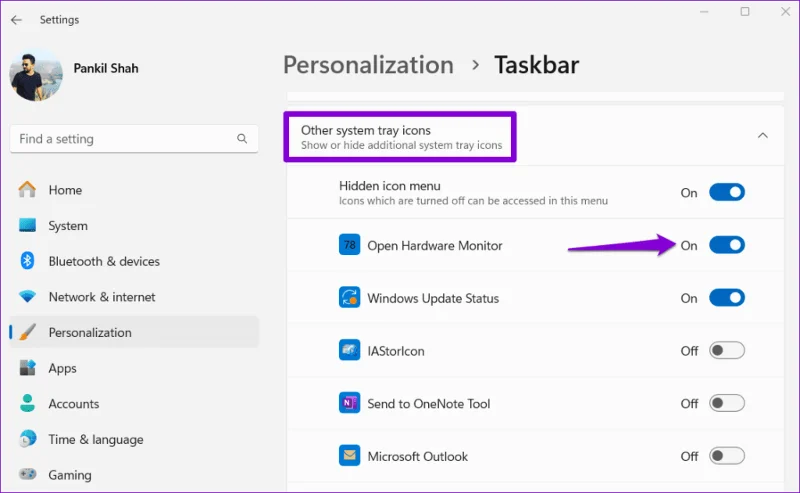This screenshot has height=493, width=800.
Task: Maximize the Settings window
Action: (x=745, y=11)
